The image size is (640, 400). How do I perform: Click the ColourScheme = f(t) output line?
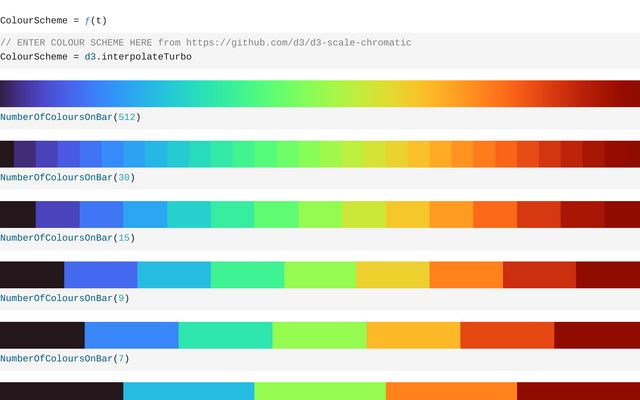click(53, 21)
